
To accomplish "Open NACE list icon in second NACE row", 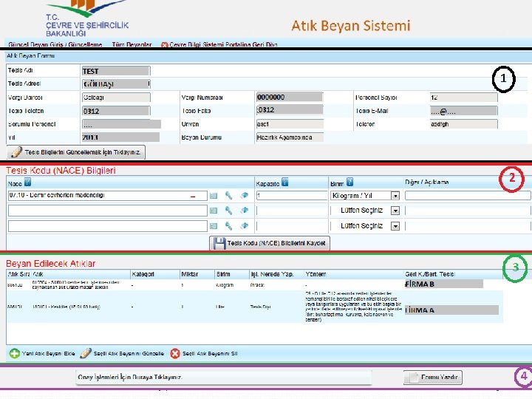I will click(x=214, y=211).
